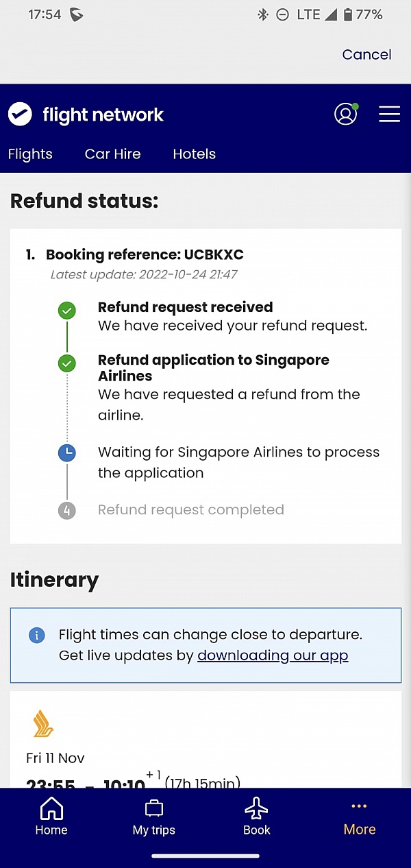The image size is (411, 868).
Task: Open the downloading our app link
Action: [x=272, y=655]
